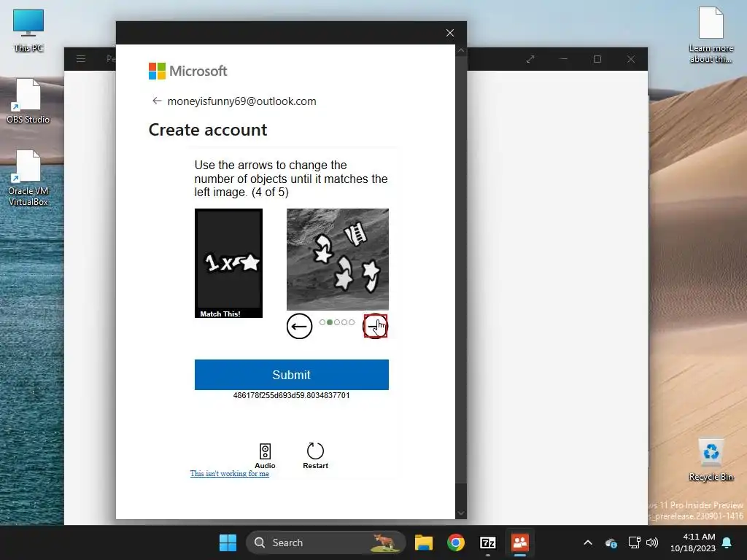Select the fourth progress dot indicator
The image size is (747, 560).
click(x=344, y=322)
